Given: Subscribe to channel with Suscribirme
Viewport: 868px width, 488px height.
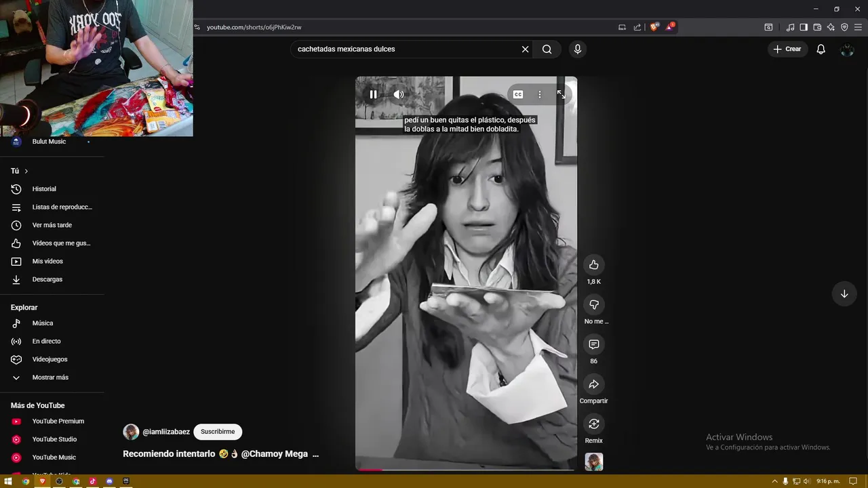Looking at the screenshot, I should pyautogui.click(x=218, y=432).
